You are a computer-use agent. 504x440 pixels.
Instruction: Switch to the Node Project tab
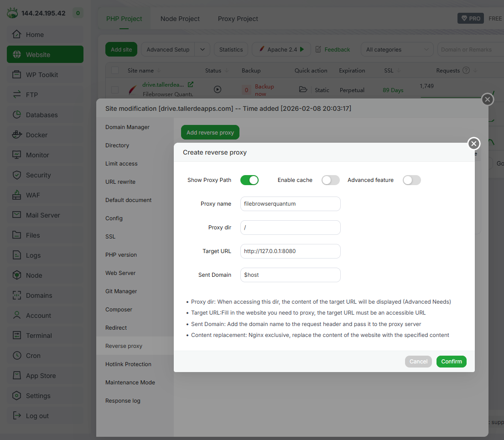click(180, 19)
